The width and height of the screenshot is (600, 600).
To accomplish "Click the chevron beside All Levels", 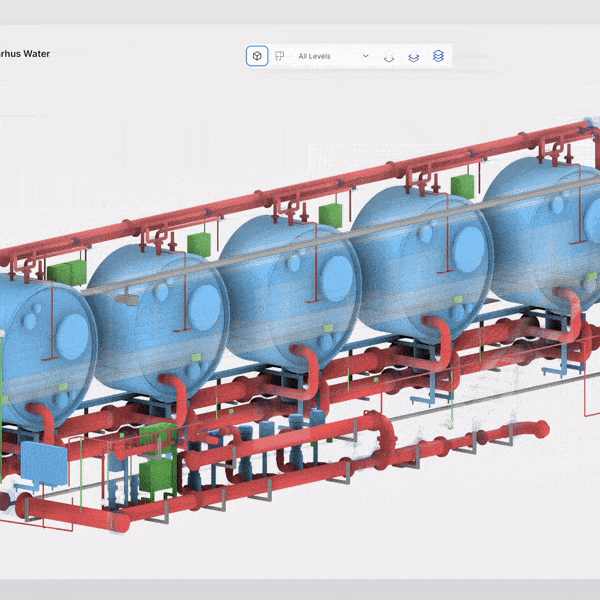I will pos(365,56).
